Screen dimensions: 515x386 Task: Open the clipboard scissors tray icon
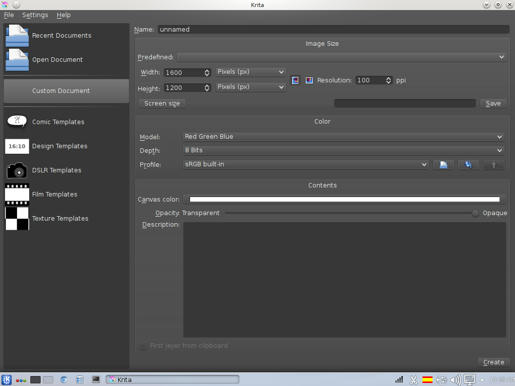tap(413, 380)
